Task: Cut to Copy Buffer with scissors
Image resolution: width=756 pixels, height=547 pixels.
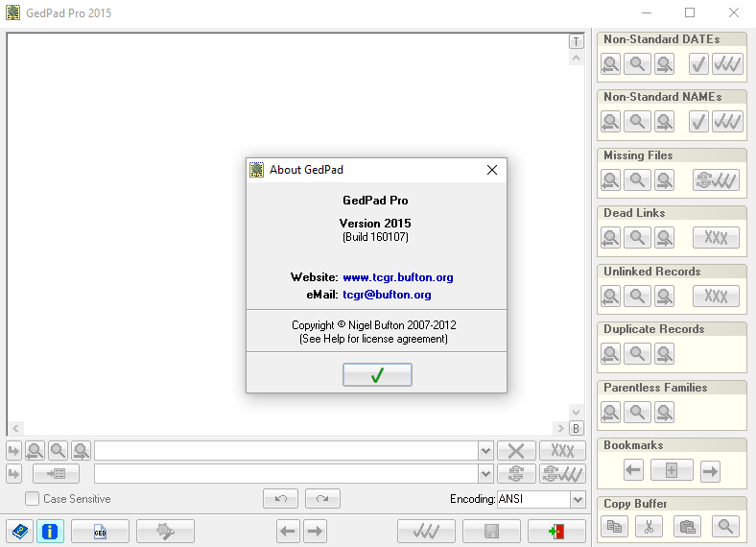Action: [649, 527]
